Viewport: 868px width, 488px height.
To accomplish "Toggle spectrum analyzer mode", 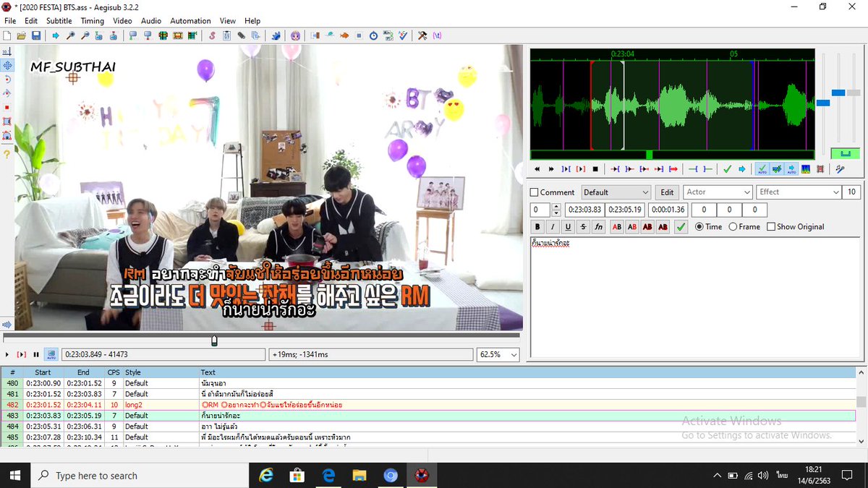I will 806,169.
